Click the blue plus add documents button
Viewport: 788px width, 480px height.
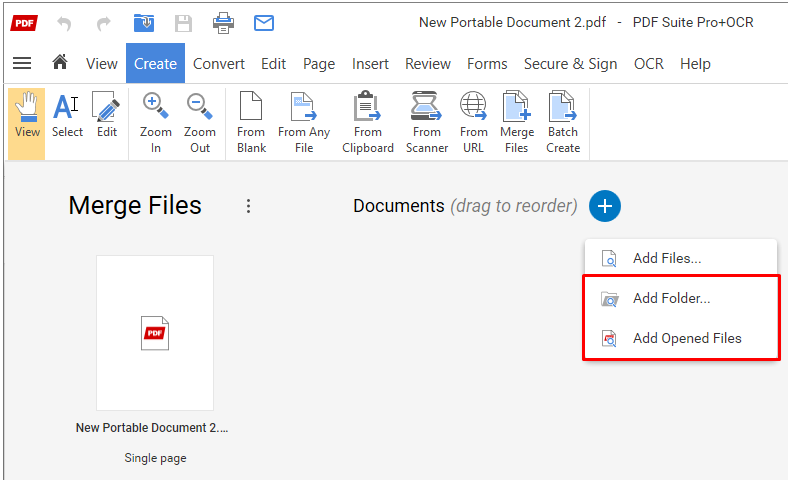click(x=605, y=206)
